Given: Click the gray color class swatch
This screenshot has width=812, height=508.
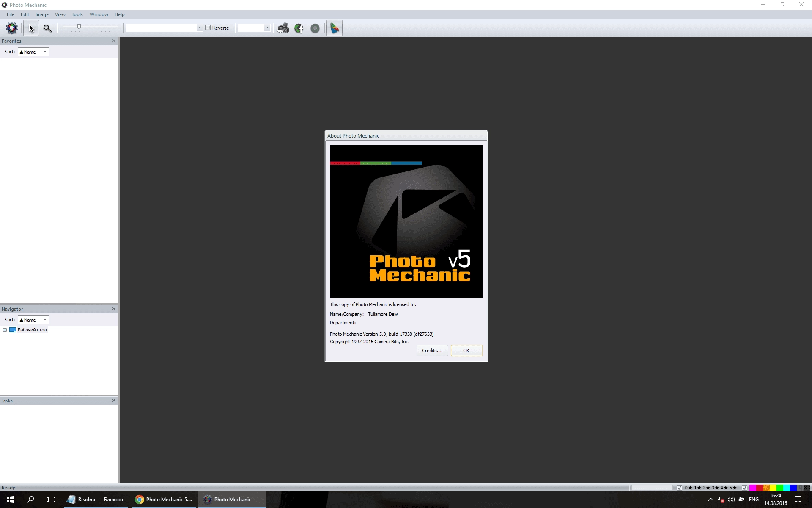Looking at the screenshot, I should 800,488.
